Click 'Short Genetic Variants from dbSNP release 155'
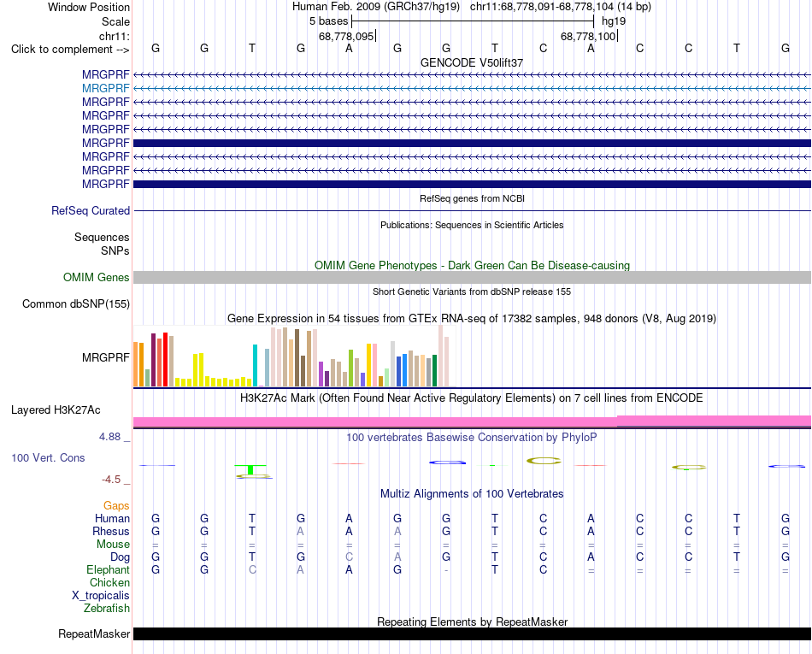Screen dimensions: 812x654 point(472,292)
